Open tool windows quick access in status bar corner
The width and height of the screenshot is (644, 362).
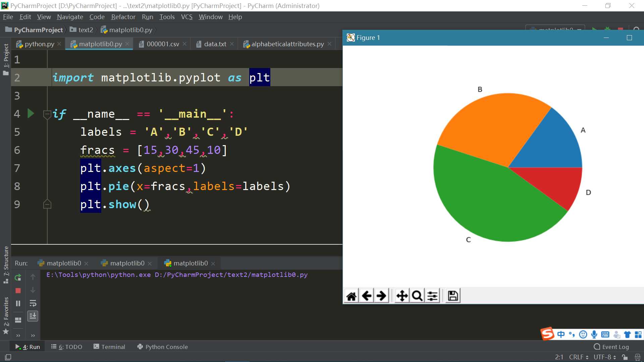[x=8, y=357]
